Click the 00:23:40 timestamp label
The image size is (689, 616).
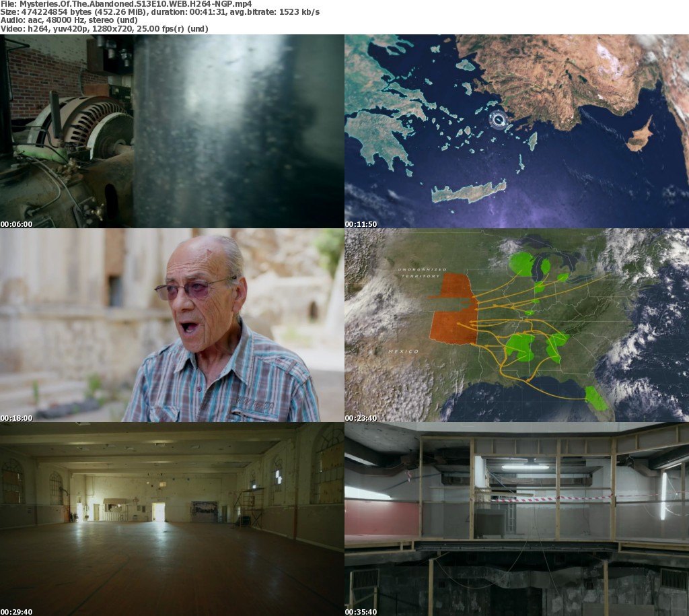361,418
